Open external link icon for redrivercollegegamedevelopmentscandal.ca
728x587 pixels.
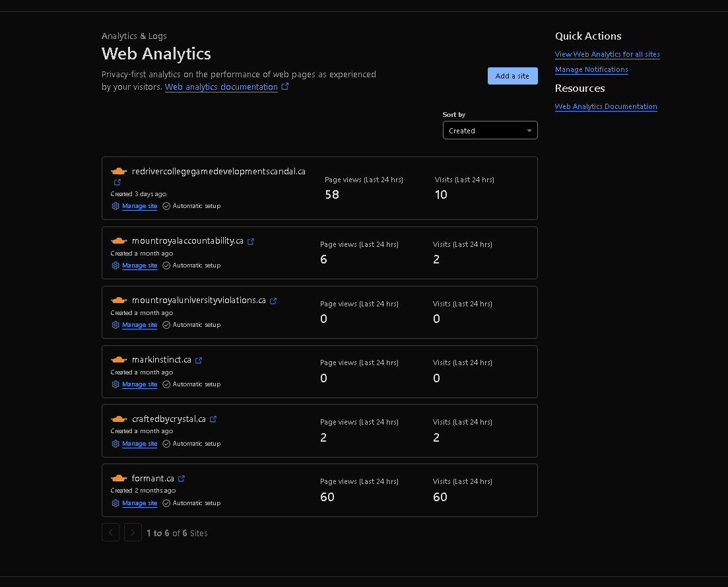(117, 182)
